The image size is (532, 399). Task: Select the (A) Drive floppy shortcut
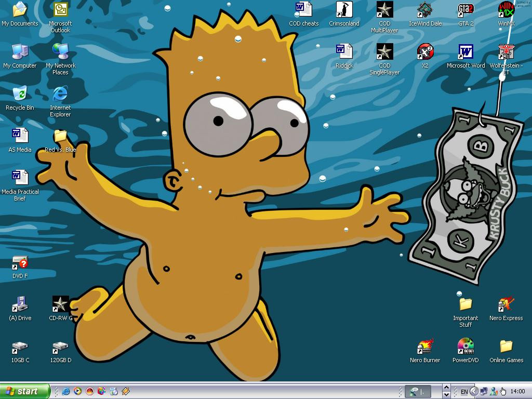point(20,309)
